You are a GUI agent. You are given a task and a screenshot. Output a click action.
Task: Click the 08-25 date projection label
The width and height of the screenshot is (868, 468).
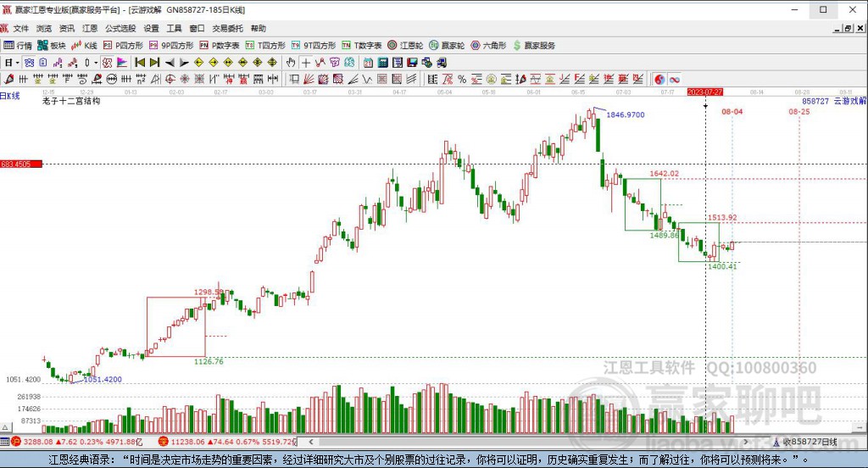pyautogui.click(x=798, y=112)
